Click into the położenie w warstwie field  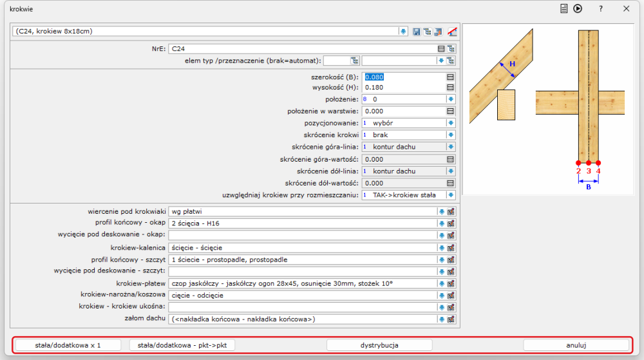tap(402, 111)
